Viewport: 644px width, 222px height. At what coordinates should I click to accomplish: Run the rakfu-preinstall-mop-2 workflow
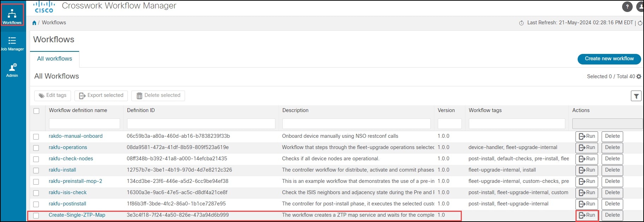[x=587, y=181]
